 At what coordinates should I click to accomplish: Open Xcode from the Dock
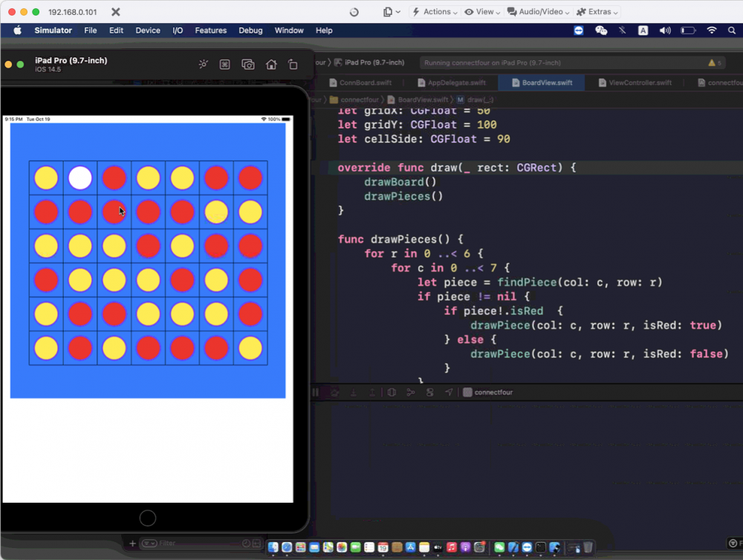(x=513, y=547)
